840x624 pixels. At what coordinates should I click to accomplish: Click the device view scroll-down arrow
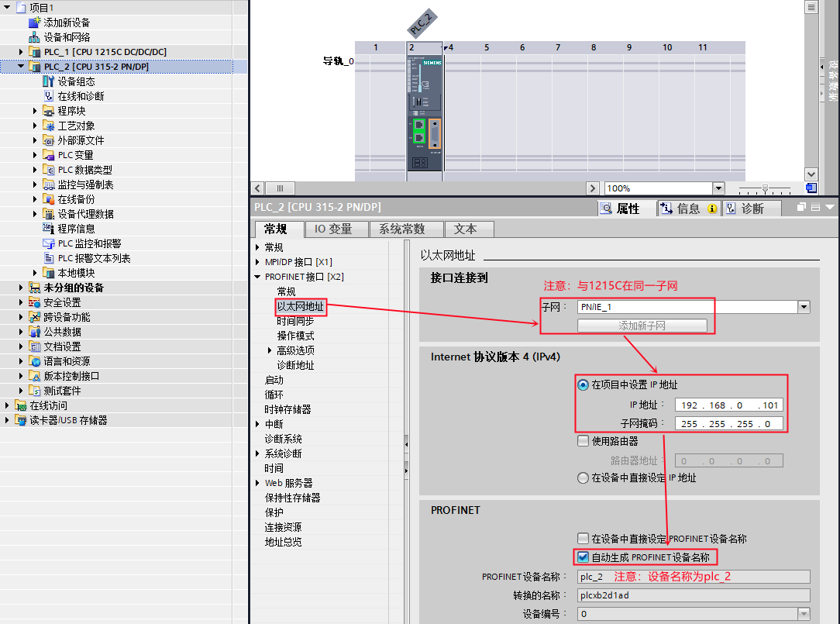811,174
